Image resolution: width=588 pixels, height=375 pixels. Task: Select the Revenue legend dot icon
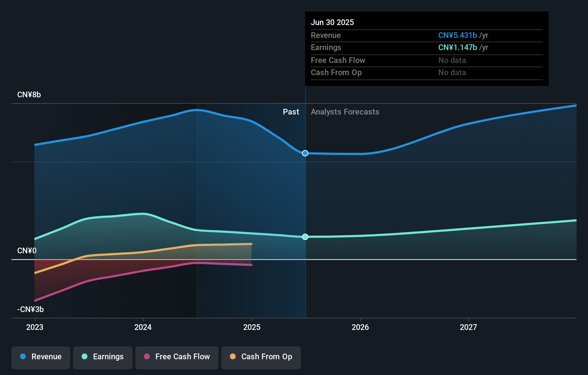[x=23, y=357]
